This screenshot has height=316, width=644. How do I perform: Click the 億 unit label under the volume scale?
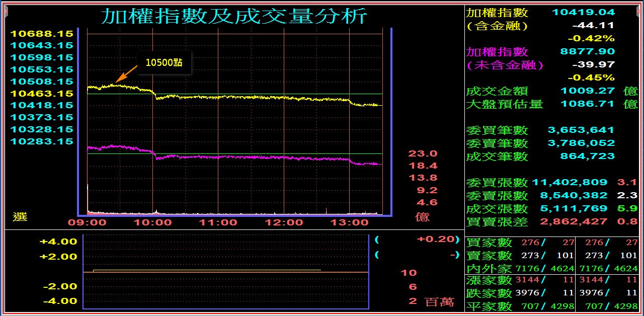click(x=422, y=217)
